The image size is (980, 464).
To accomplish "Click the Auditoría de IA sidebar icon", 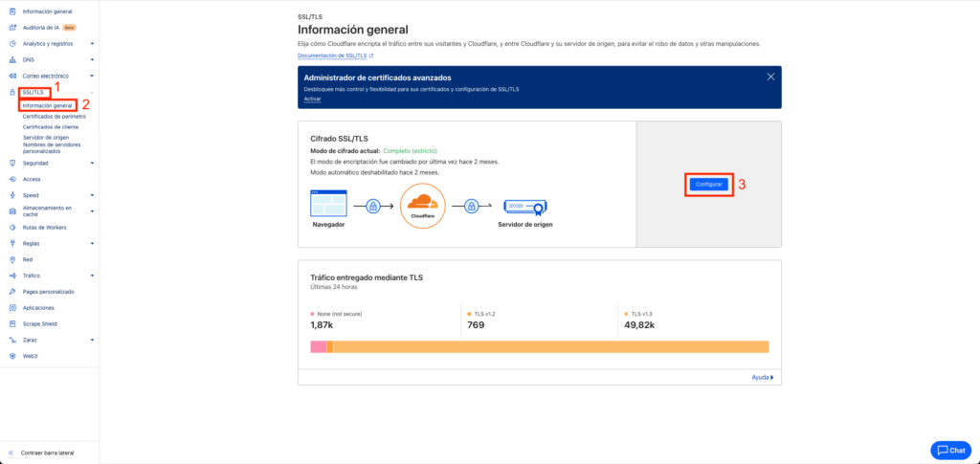I will click(x=12, y=28).
